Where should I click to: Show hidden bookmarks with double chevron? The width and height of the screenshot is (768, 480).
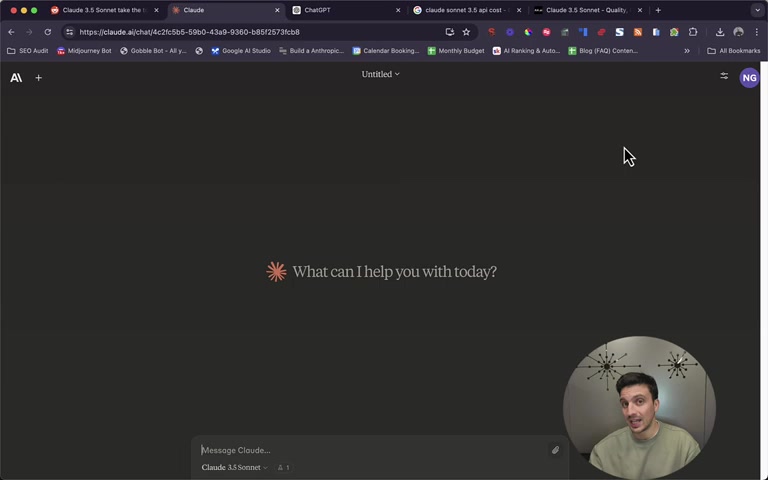tap(687, 51)
